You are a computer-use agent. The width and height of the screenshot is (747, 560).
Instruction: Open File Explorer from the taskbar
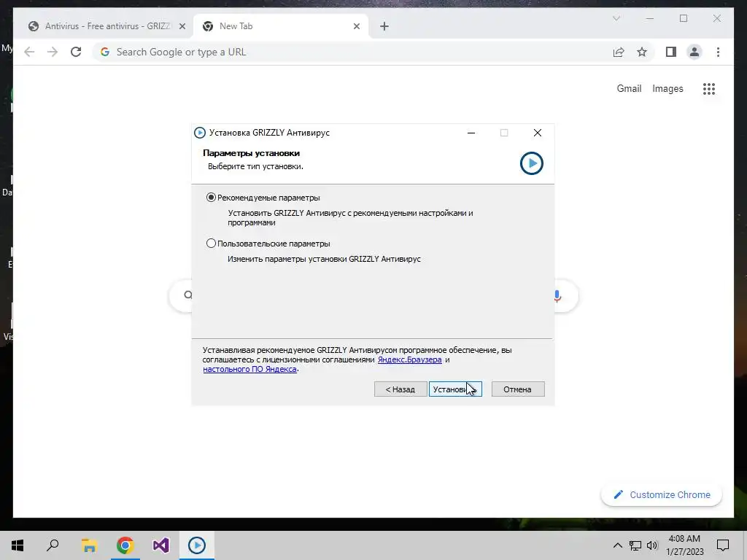[x=89, y=545]
